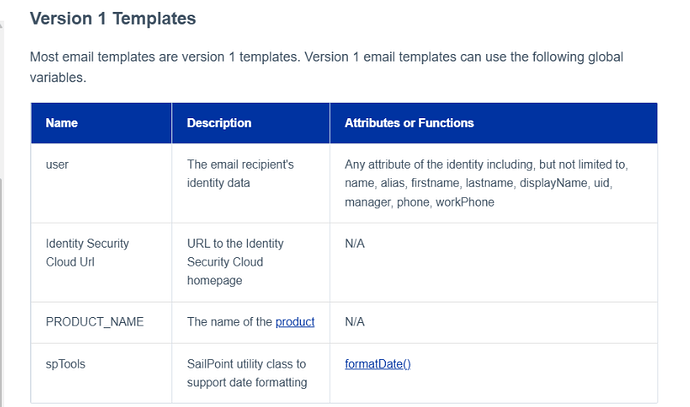Click N/A in the Identity Security Cloud Url row
Viewport: 690px width, 407px height.
356,243
